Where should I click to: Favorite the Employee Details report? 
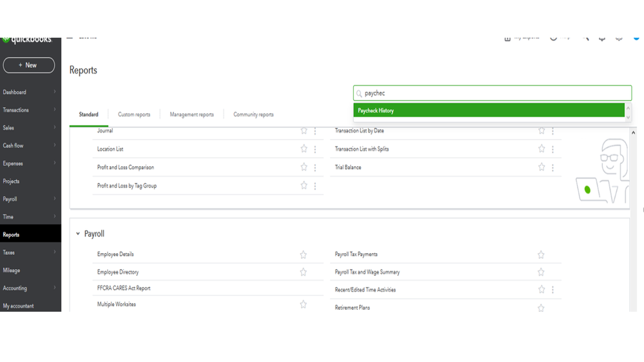pos(303,255)
